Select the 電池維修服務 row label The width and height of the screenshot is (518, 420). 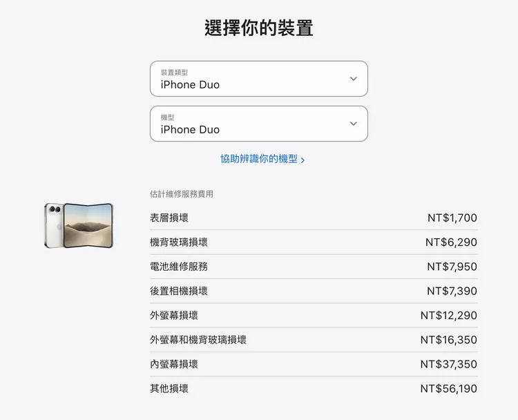(x=179, y=267)
